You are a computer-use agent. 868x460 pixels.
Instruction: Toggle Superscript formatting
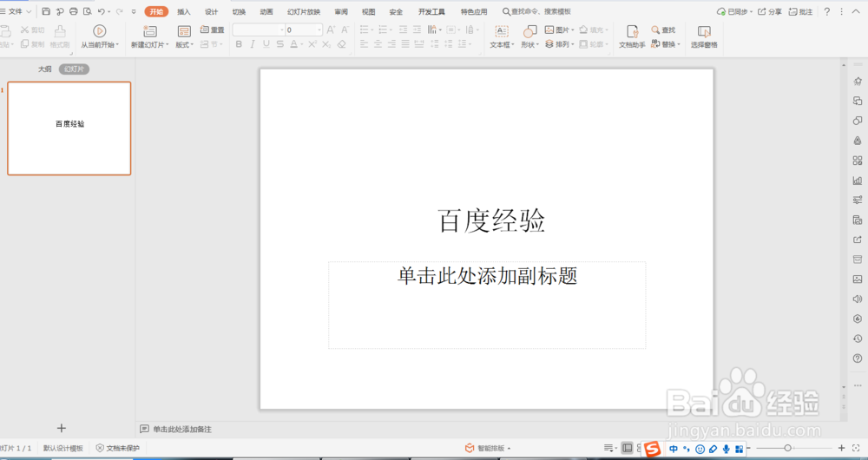pos(312,44)
